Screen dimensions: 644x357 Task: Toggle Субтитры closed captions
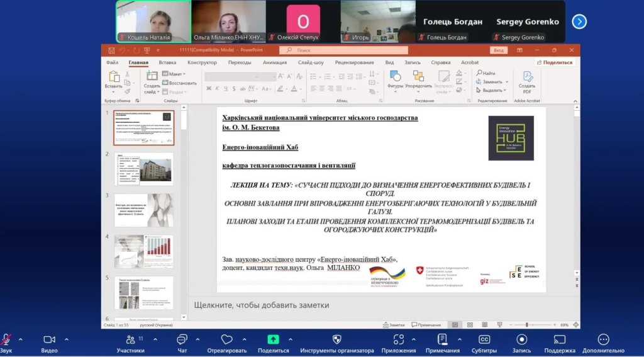(484, 339)
